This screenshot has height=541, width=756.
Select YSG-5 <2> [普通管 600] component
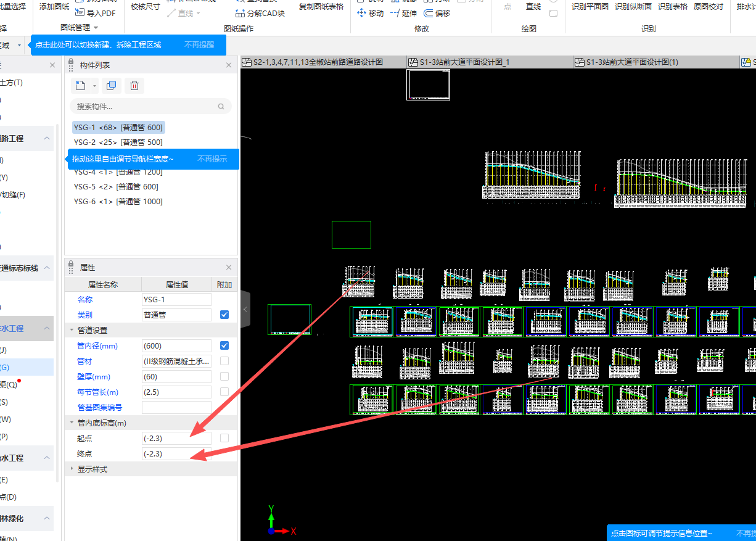click(116, 187)
